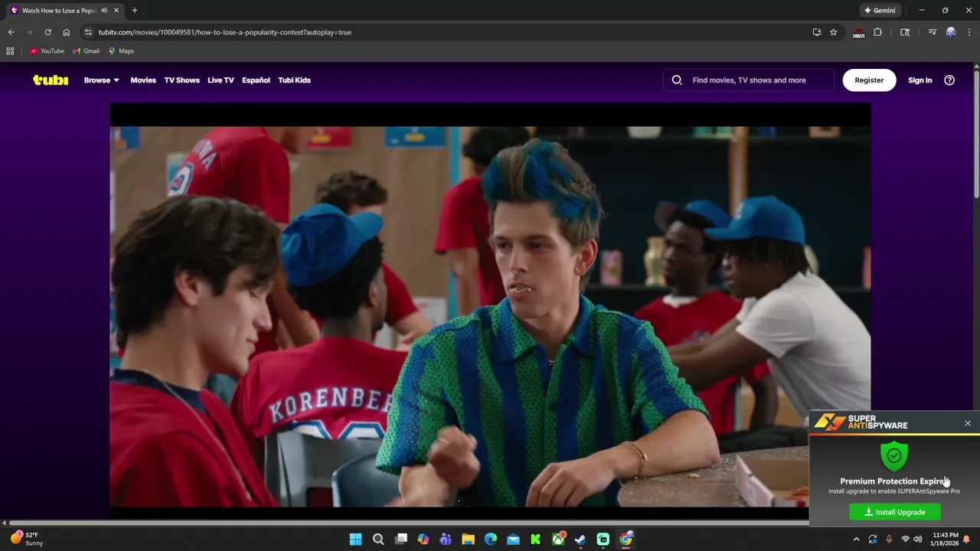This screenshot has height=551, width=980.
Task: Show hidden system tray icons
Action: [x=856, y=540]
